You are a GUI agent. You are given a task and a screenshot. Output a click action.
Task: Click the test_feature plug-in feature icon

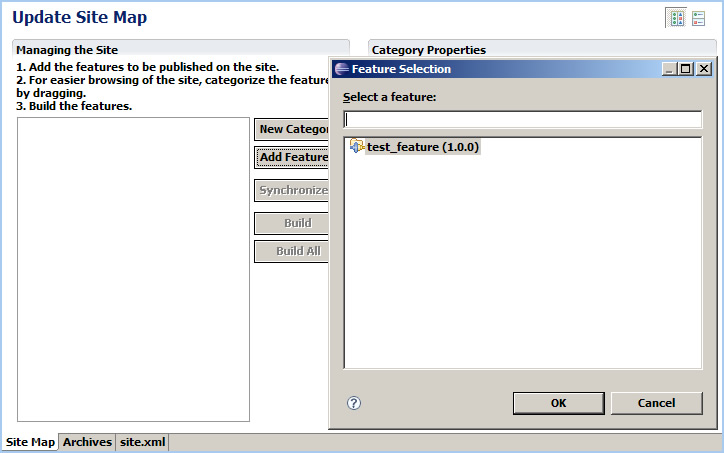pos(356,146)
